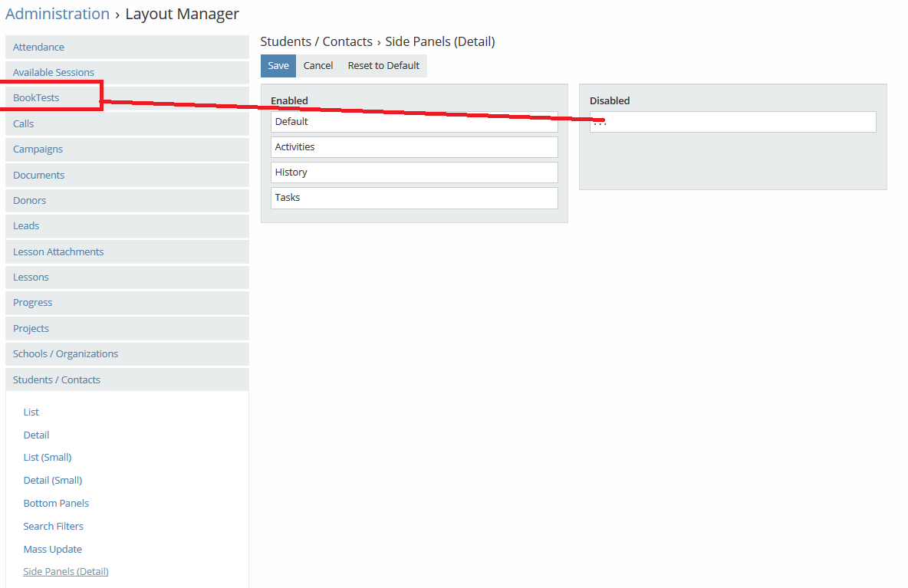Image resolution: width=908 pixels, height=588 pixels.
Task: Open the Administration breadcrumb link
Action: 58,14
